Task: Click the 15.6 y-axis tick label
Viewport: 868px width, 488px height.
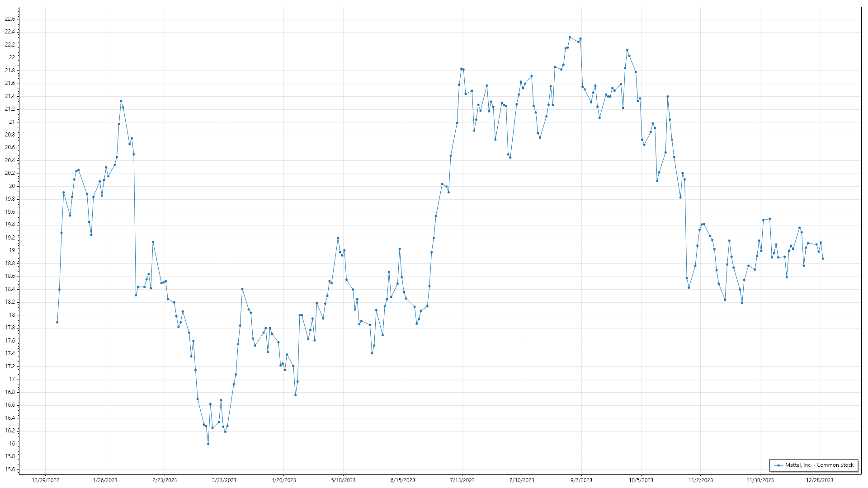Action: pos(10,469)
